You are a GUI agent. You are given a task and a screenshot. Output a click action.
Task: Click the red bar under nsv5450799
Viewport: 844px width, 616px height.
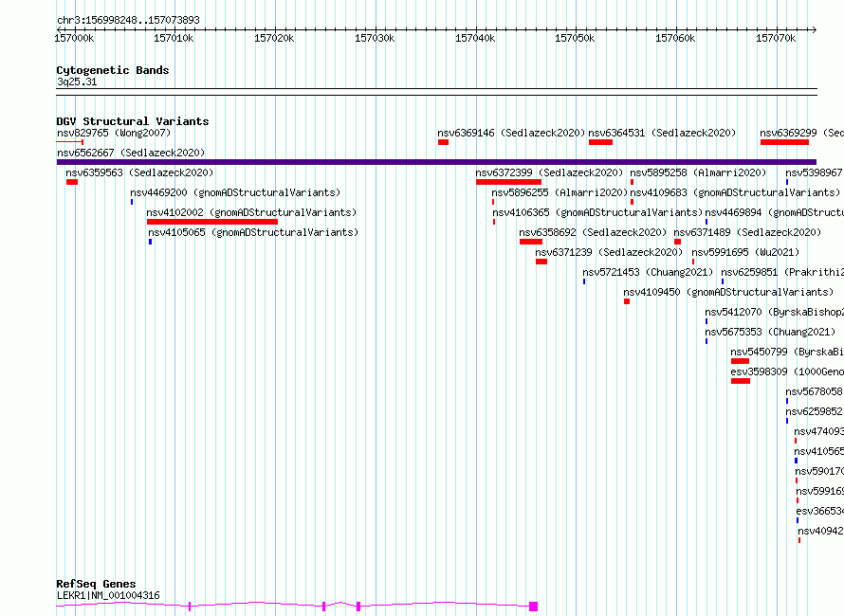click(740, 361)
